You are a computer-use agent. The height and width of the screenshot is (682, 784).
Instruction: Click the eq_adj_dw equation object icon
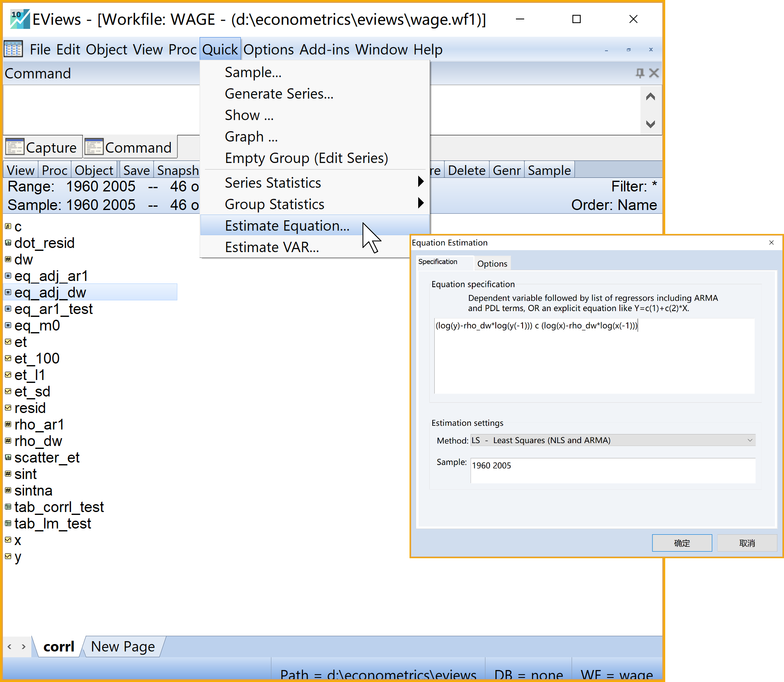[x=8, y=292]
